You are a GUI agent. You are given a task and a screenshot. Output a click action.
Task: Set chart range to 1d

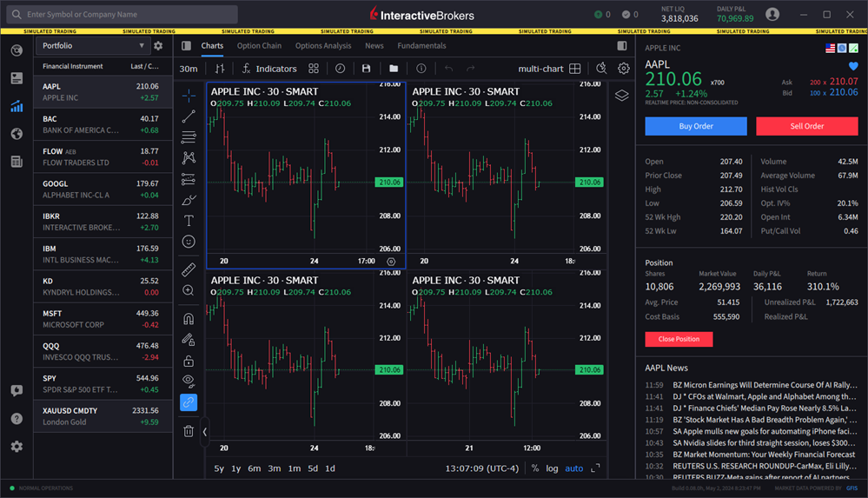(x=330, y=468)
